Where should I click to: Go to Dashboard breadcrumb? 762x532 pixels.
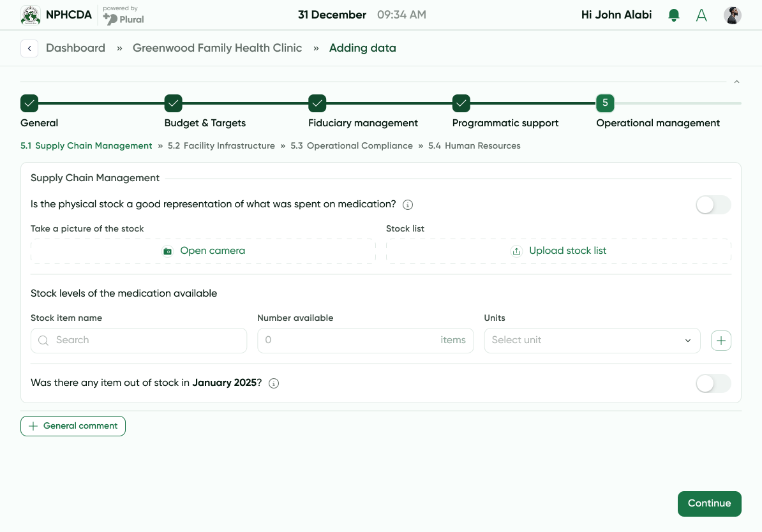click(x=75, y=48)
